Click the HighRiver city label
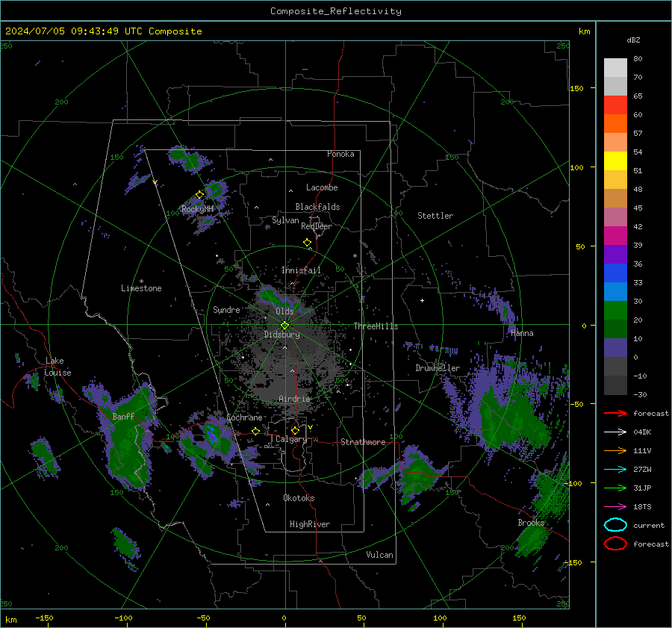The image size is (672, 628). pyautogui.click(x=310, y=525)
